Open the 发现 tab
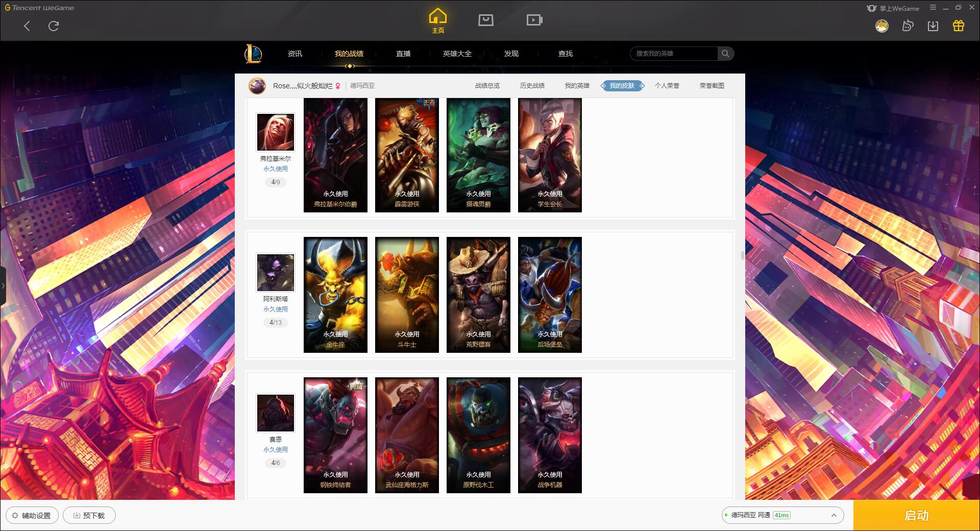 click(511, 54)
